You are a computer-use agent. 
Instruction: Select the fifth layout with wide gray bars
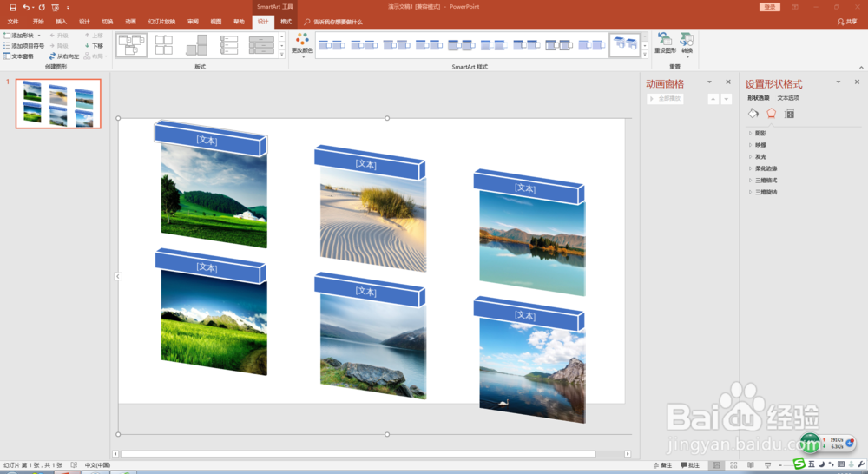(x=261, y=45)
